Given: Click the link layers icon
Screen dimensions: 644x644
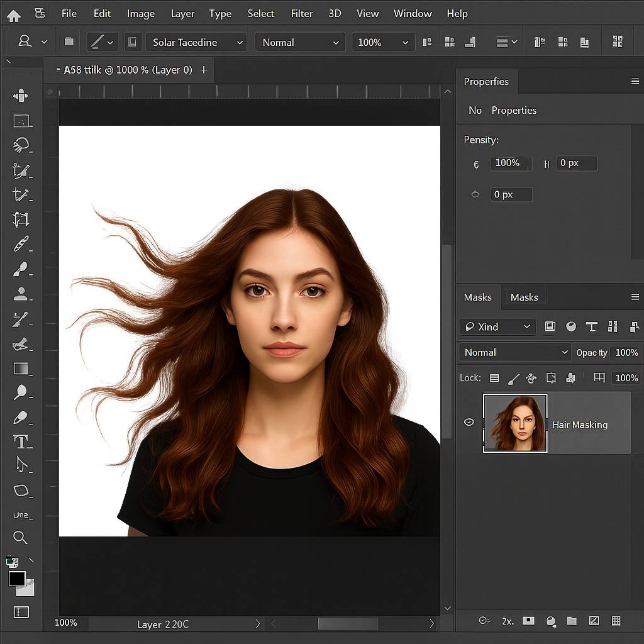Looking at the screenshot, I should click(484, 621).
